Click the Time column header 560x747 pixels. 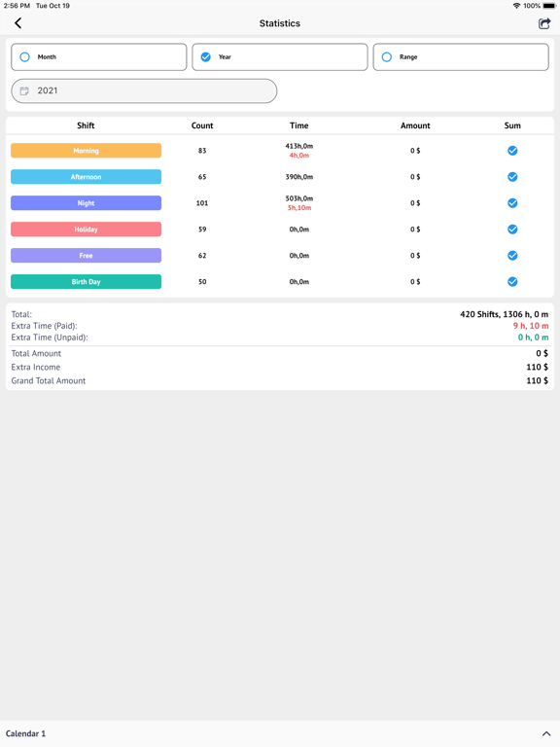299,125
